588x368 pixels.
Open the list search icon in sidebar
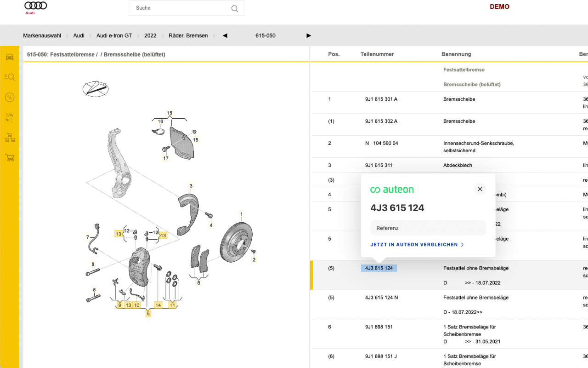[10, 77]
